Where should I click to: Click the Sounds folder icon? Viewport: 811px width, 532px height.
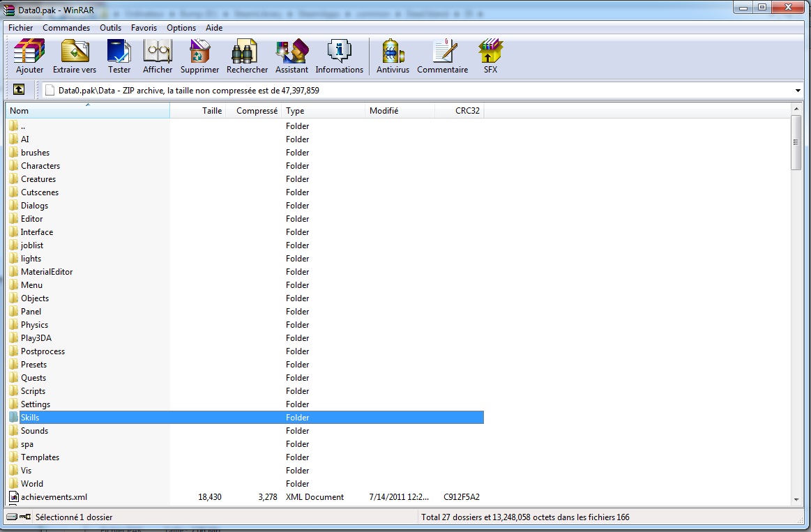pos(13,431)
